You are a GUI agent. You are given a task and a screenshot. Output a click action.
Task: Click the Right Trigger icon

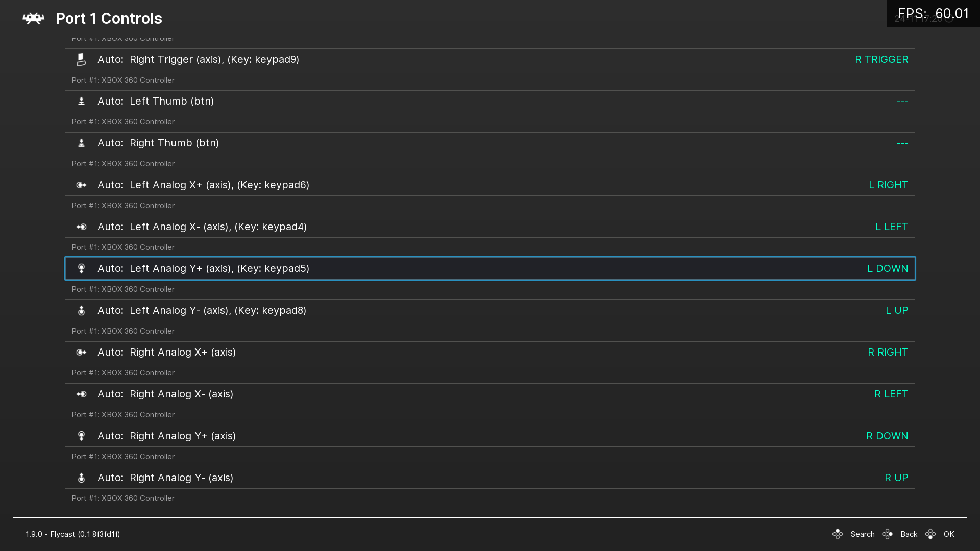point(81,59)
